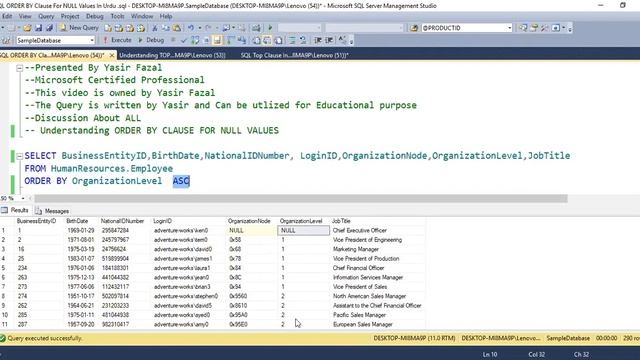Screen dimensions: 640x360
Task: Collapse the SELECT statement outline
Action: (x=19, y=156)
